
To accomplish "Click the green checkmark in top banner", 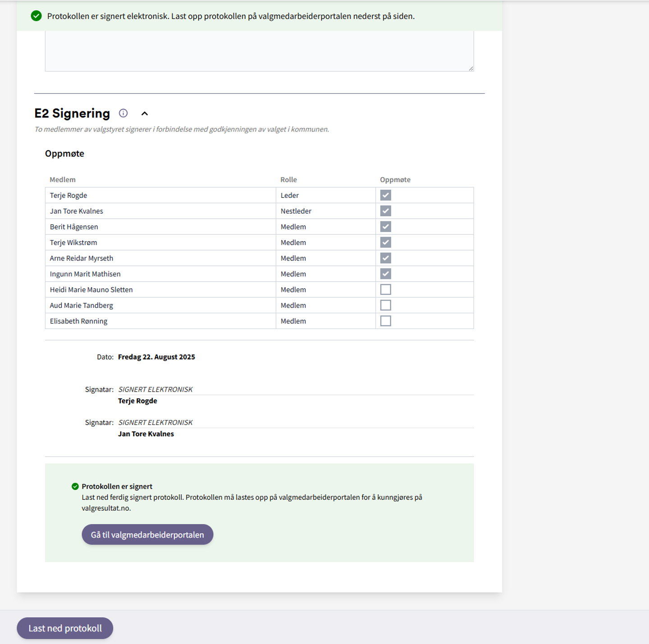I will click(x=36, y=16).
